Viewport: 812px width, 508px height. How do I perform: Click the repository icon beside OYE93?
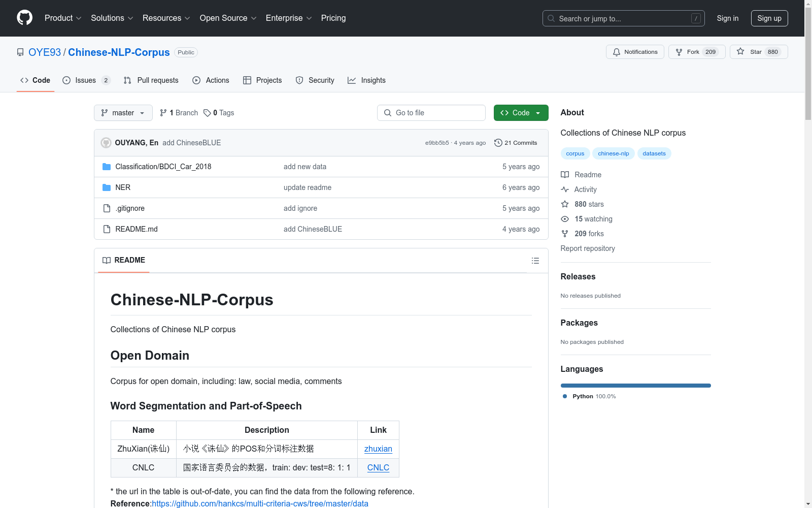coord(20,52)
